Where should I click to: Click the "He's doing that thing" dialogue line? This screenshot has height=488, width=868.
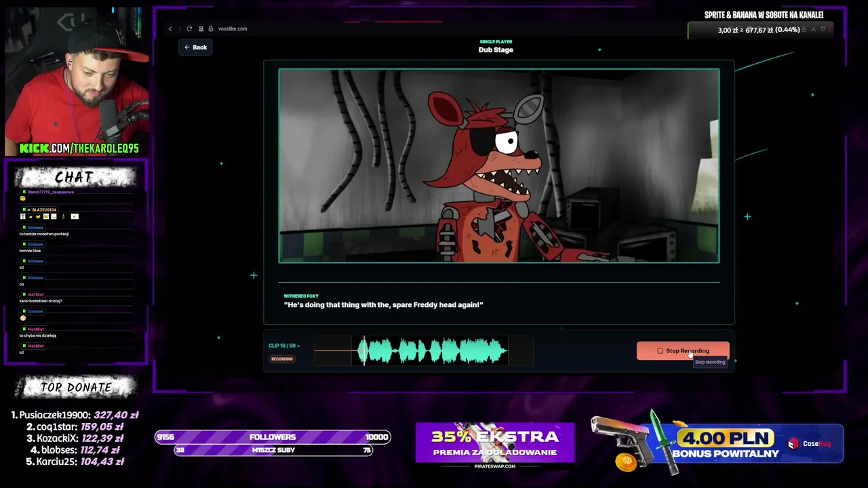(x=383, y=305)
